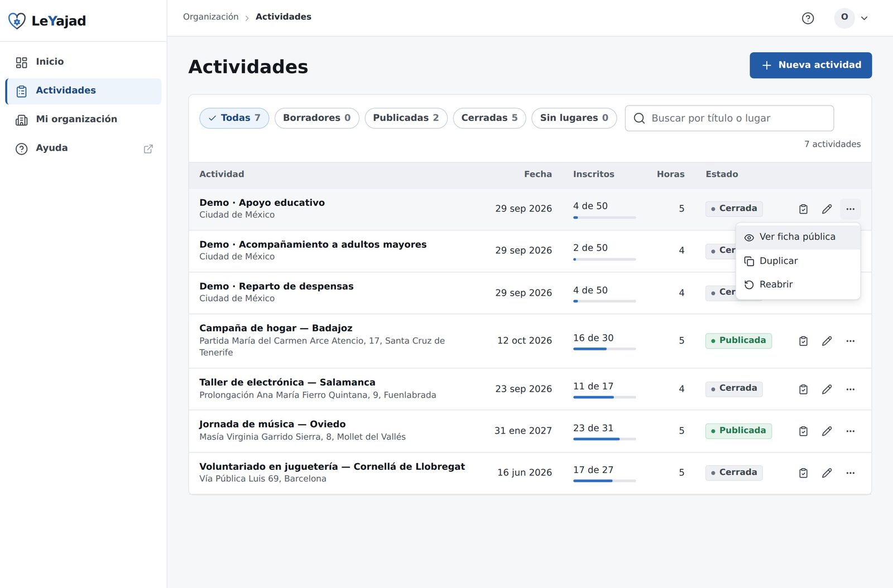Viewport: 893px width, 588px height.
Task: Choose Reabrir from the context menu
Action: (798, 285)
